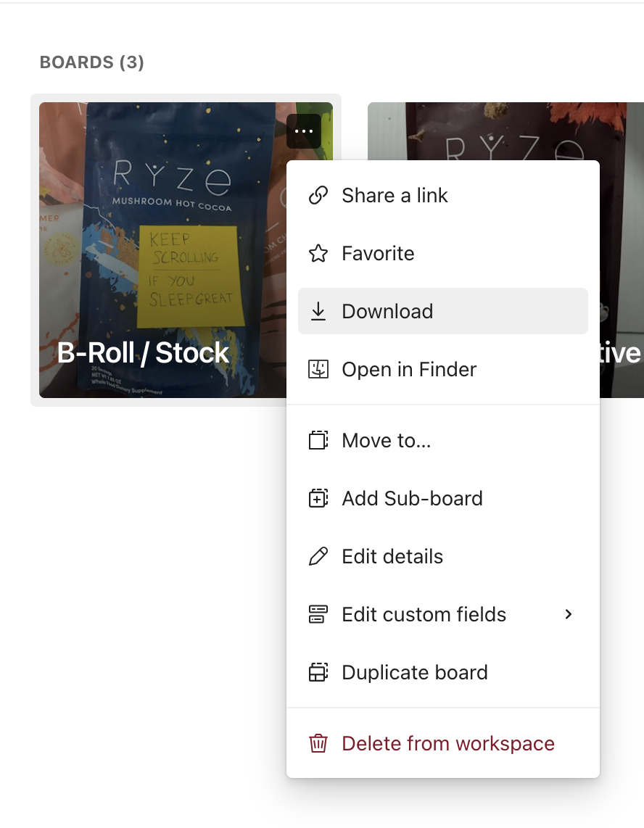This screenshot has width=644, height=828.
Task: Click the Edit details pencil icon
Action: point(318,557)
